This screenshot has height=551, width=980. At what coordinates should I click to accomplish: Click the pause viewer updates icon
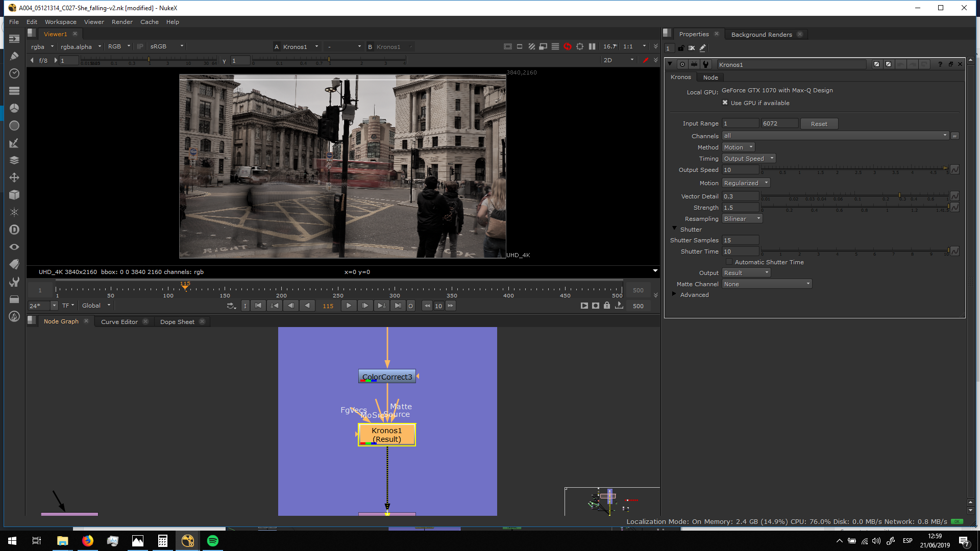click(592, 46)
